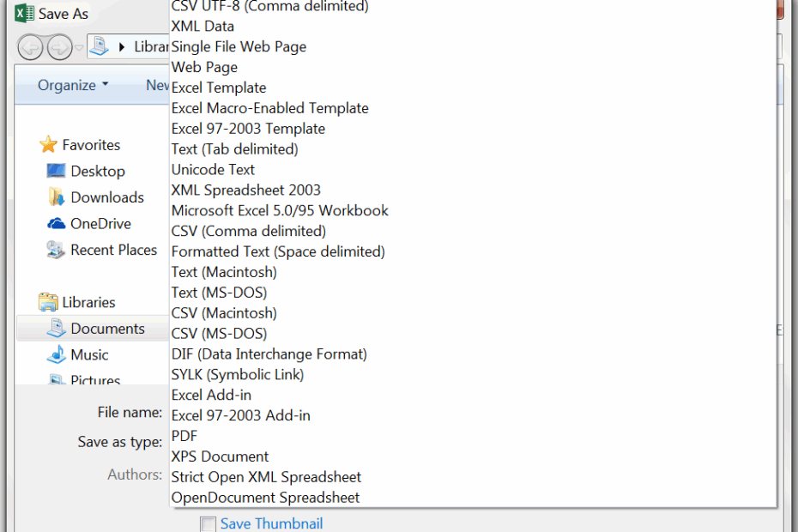Click the Recent Places icon
The height and width of the screenshot is (532, 798).
point(56,250)
